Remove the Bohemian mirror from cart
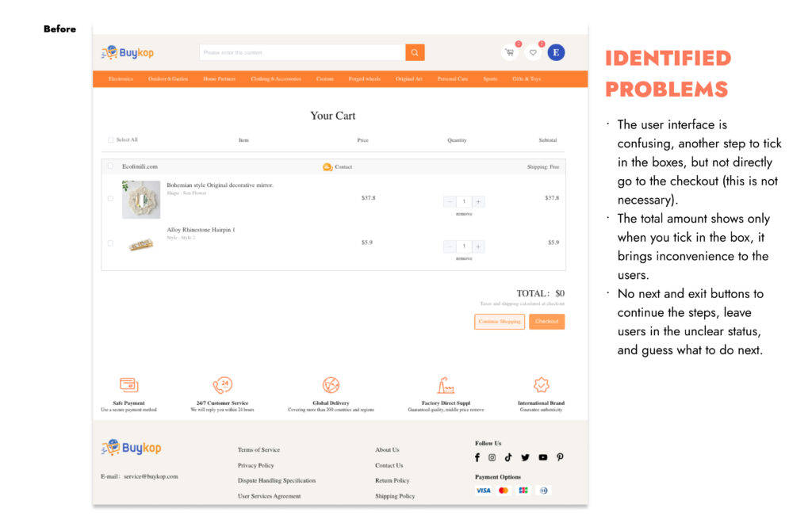 click(464, 214)
